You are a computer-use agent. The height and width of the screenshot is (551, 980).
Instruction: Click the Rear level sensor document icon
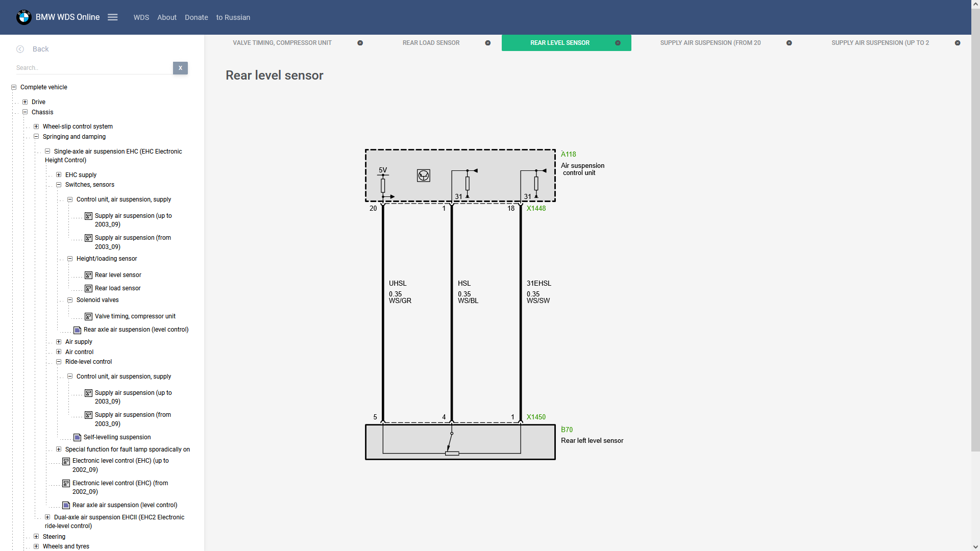(x=88, y=275)
